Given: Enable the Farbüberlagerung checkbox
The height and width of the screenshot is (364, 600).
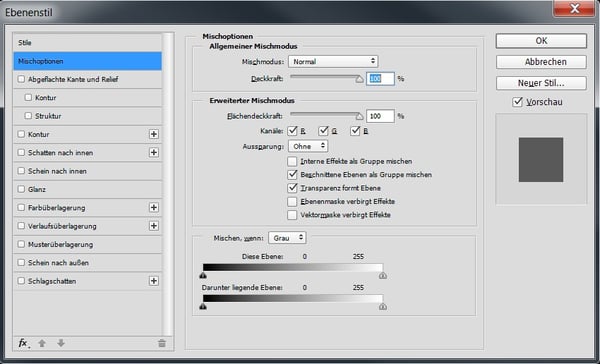Looking at the screenshot, I should coord(21,207).
